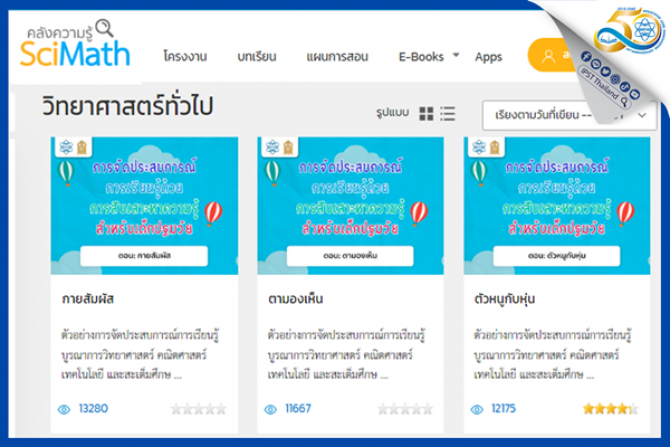Screen dimensions: 670x447
Task: Click the eye icon beside 11667 views
Action: pos(270,409)
